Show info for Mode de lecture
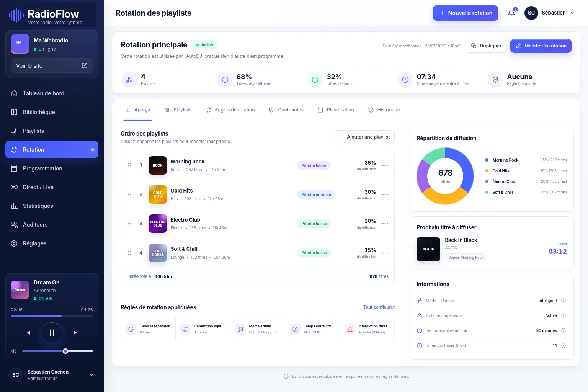This screenshot has height=392, width=588. click(563, 301)
